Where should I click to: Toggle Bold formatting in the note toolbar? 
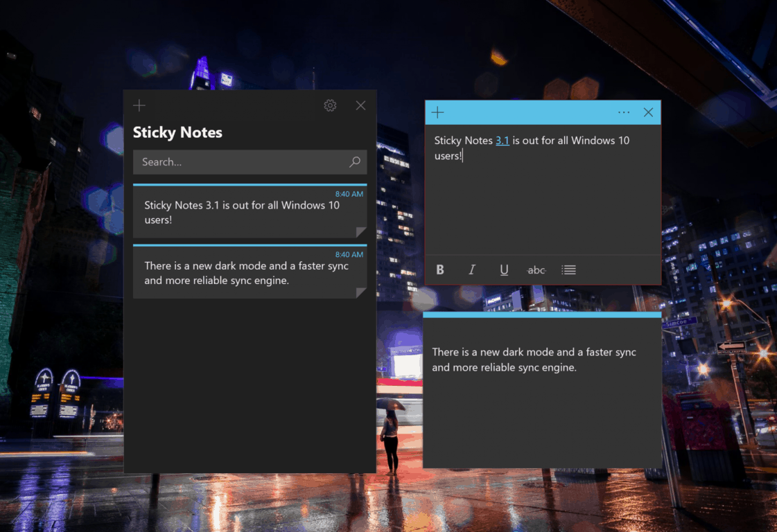coord(440,270)
